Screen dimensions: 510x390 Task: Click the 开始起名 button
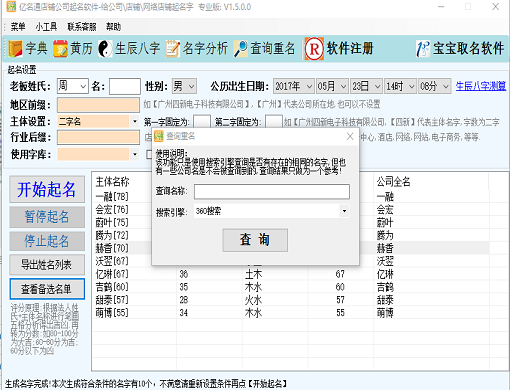[47, 189]
